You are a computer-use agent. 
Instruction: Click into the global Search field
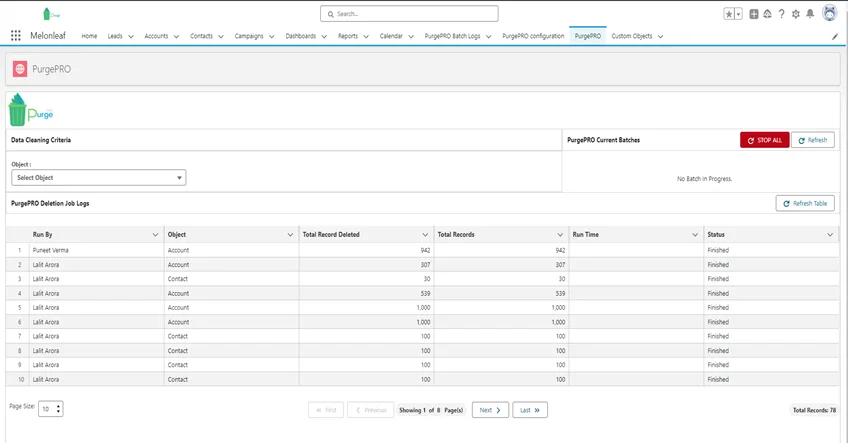[x=409, y=14]
